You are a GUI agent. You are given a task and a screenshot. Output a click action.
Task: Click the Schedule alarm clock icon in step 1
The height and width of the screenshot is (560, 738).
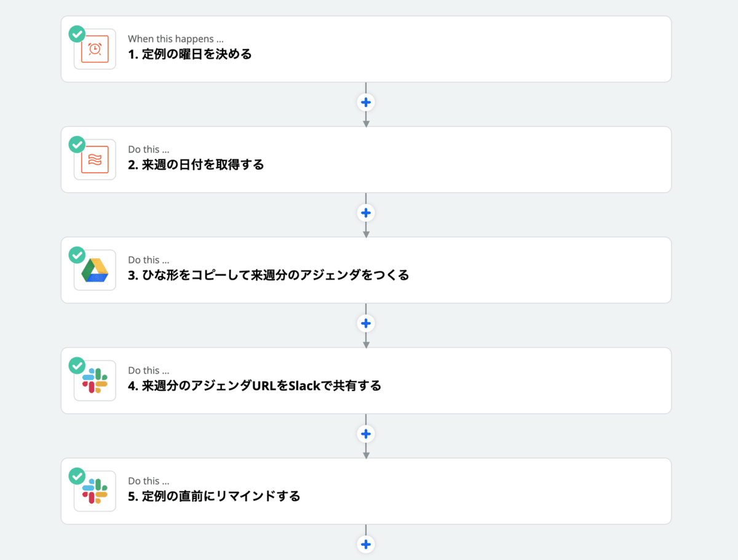[95, 49]
